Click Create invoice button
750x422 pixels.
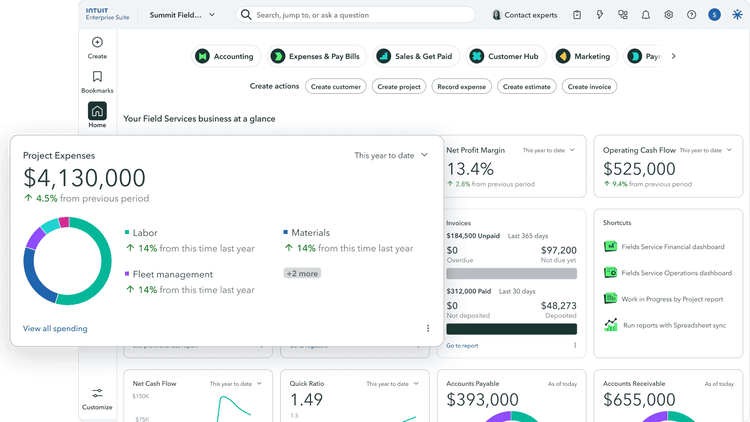(589, 87)
